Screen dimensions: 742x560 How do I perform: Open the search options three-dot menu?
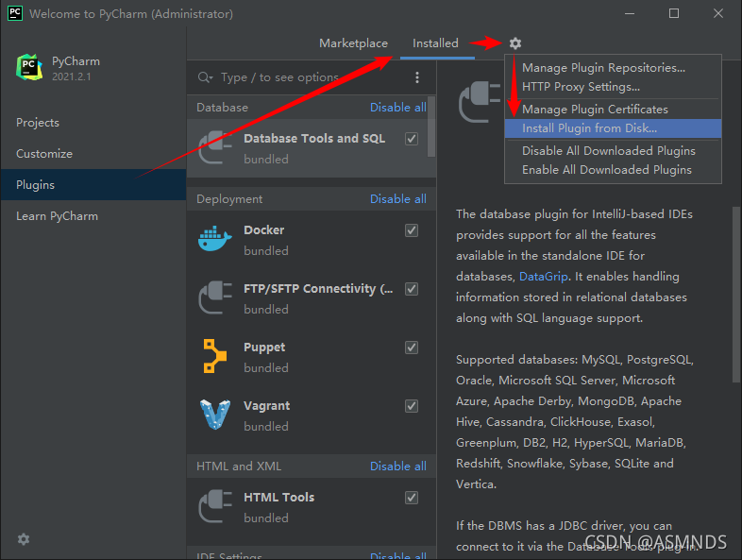click(417, 77)
